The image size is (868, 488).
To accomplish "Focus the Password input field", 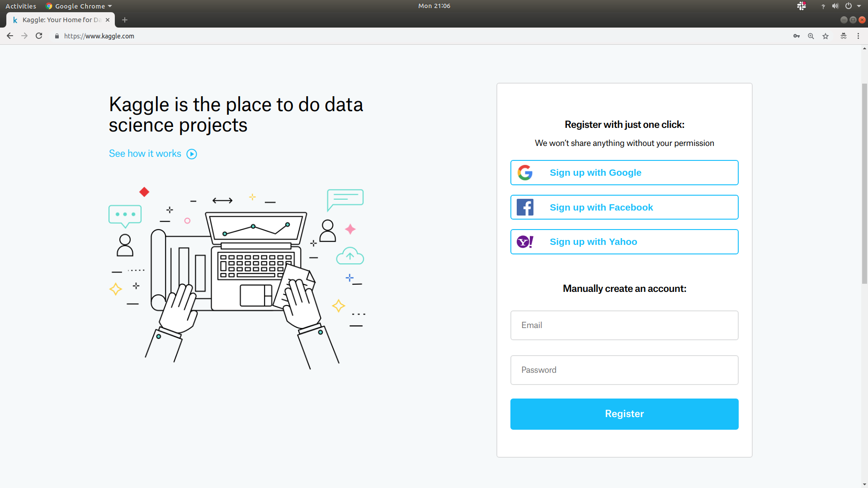I will click(x=624, y=370).
